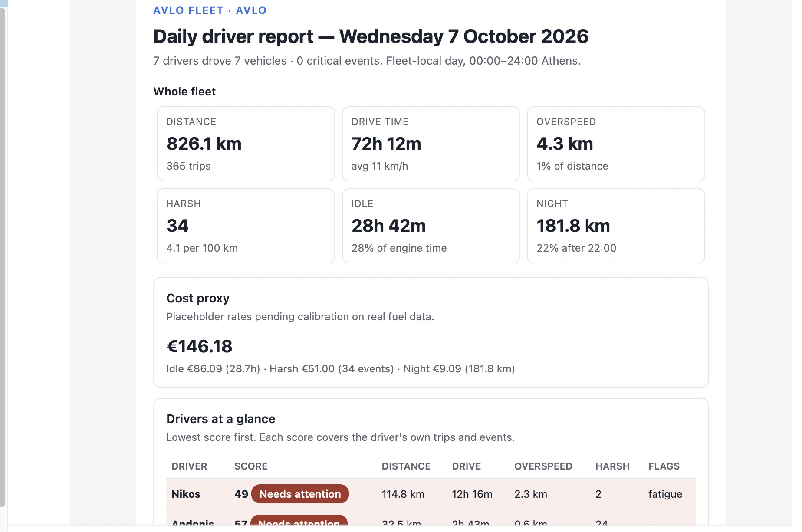802x532 pixels.
Task: Click Nikos's 2.3 km overspeed cell
Action: coord(531,494)
